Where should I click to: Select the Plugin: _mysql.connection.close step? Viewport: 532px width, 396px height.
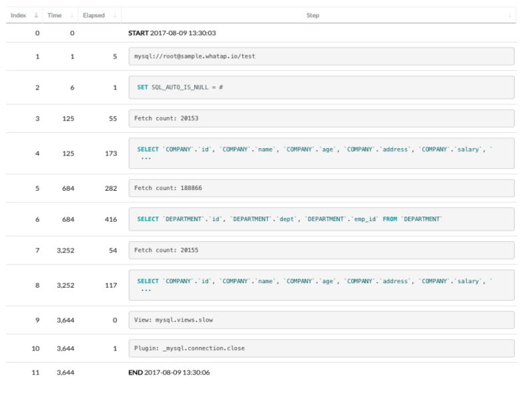[x=321, y=348]
